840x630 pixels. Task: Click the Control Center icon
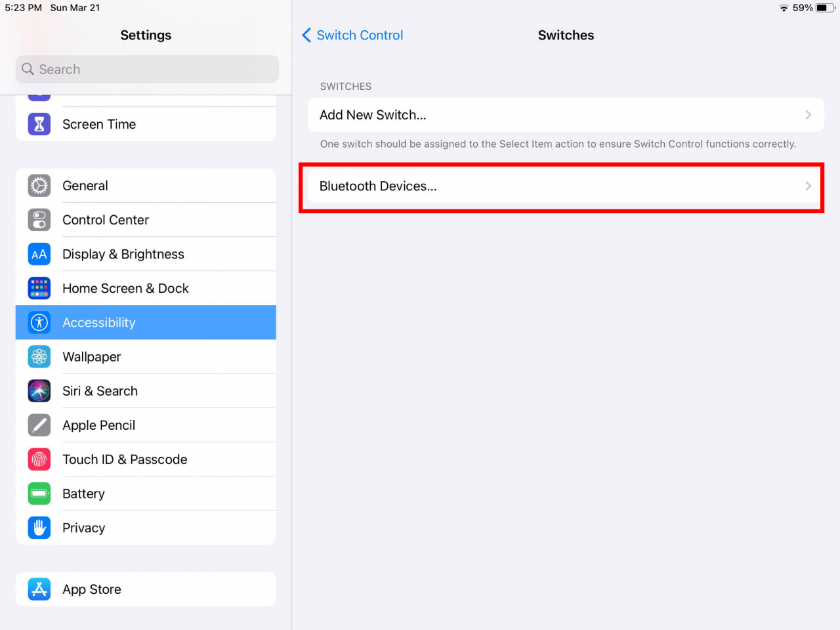[x=39, y=220]
